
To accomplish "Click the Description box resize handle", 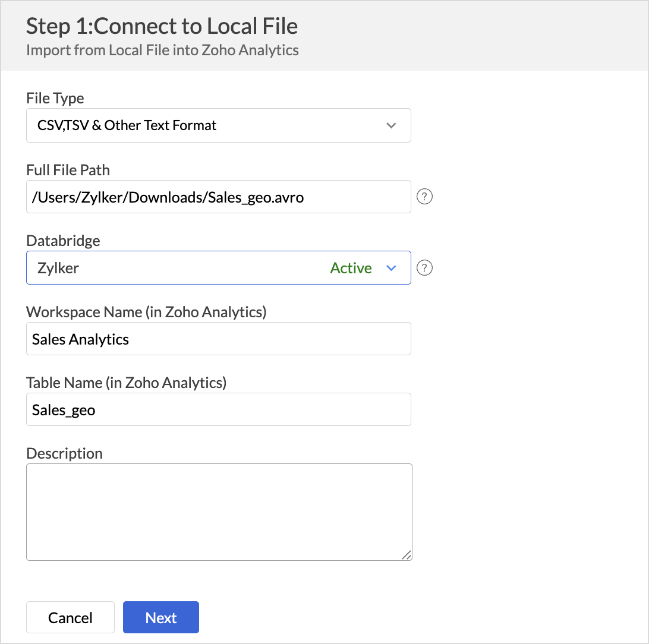I will pos(407,555).
